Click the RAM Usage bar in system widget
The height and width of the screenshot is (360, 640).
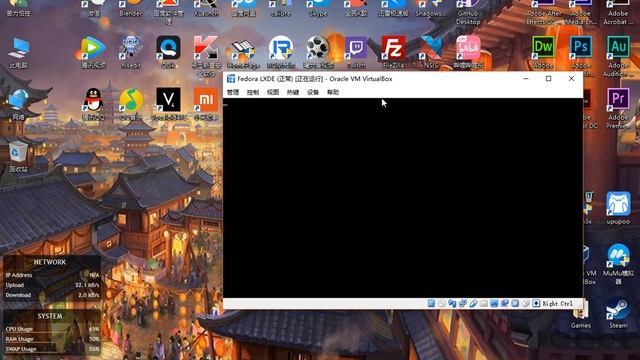tap(52, 339)
